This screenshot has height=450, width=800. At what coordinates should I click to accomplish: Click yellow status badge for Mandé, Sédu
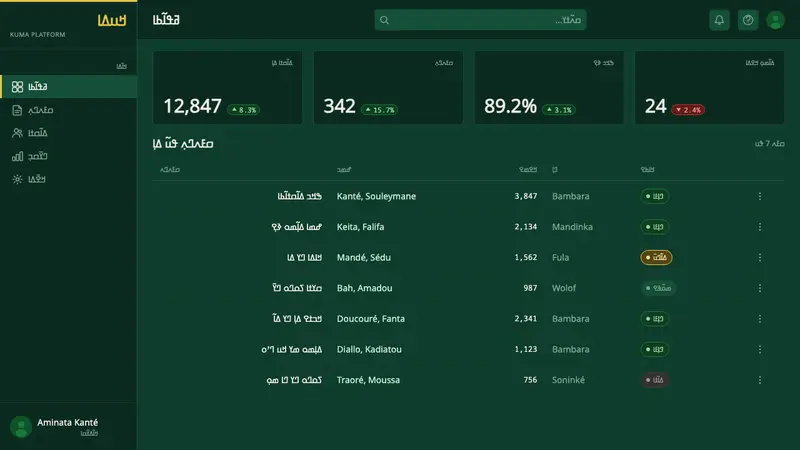tap(656, 257)
